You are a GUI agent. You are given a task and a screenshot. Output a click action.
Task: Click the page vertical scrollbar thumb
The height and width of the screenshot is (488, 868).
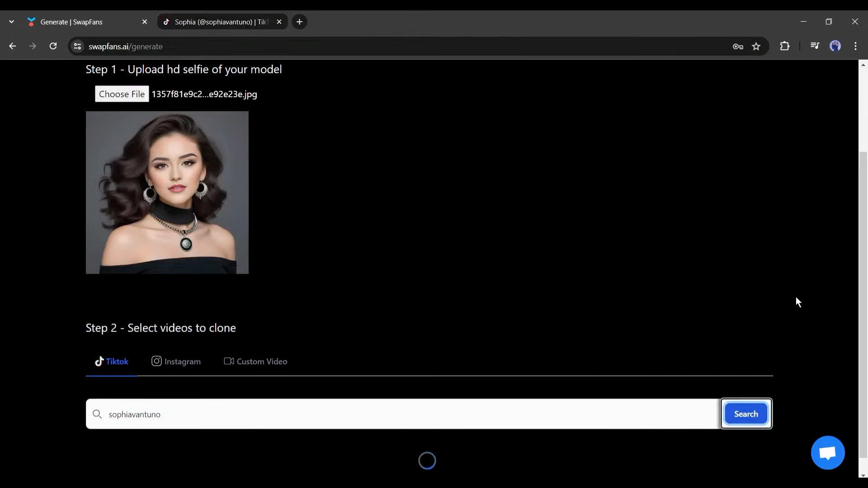[x=863, y=305]
